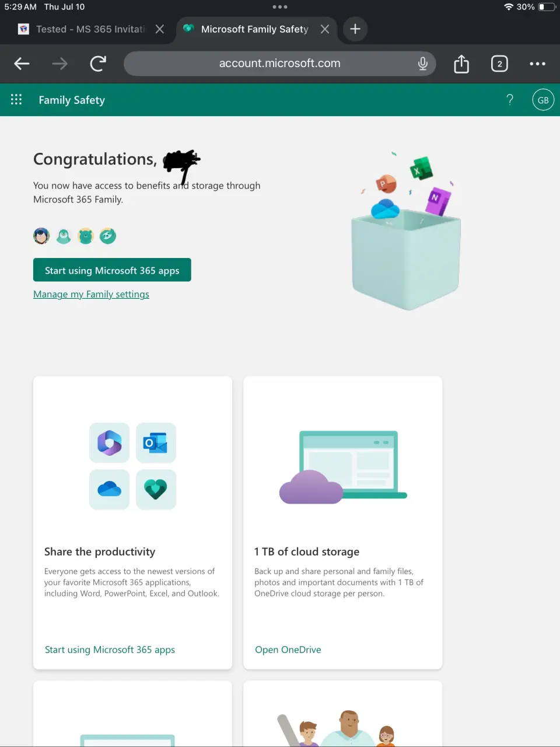This screenshot has height=747, width=560.
Task: Open the Microsoft app launcher grid
Action: click(16, 100)
